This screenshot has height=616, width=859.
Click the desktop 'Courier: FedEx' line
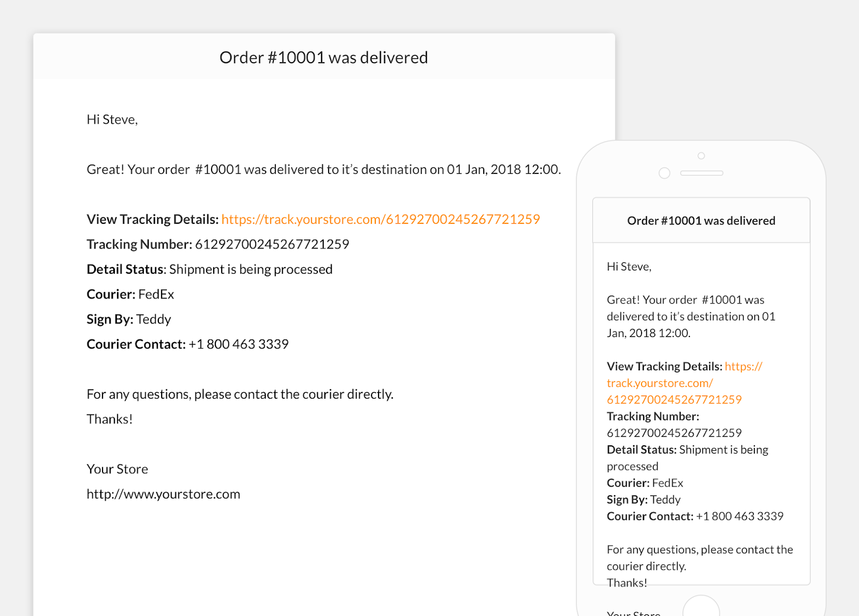pos(130,295)
